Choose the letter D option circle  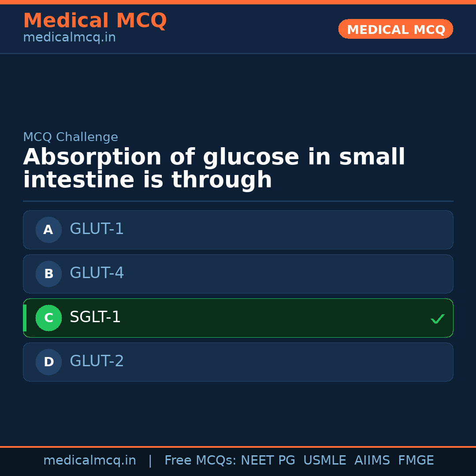tap(48, 362)
